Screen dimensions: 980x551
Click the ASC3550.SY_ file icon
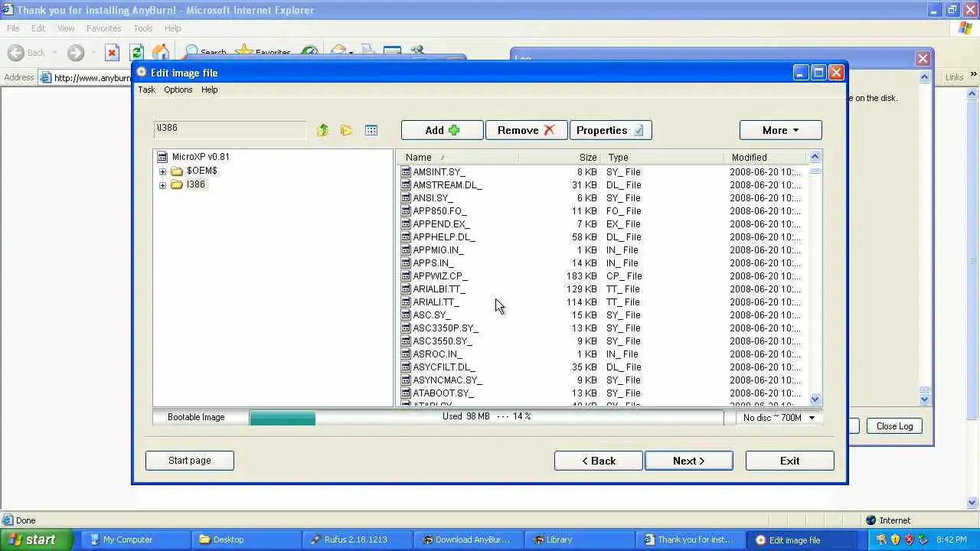click(406, 341)
